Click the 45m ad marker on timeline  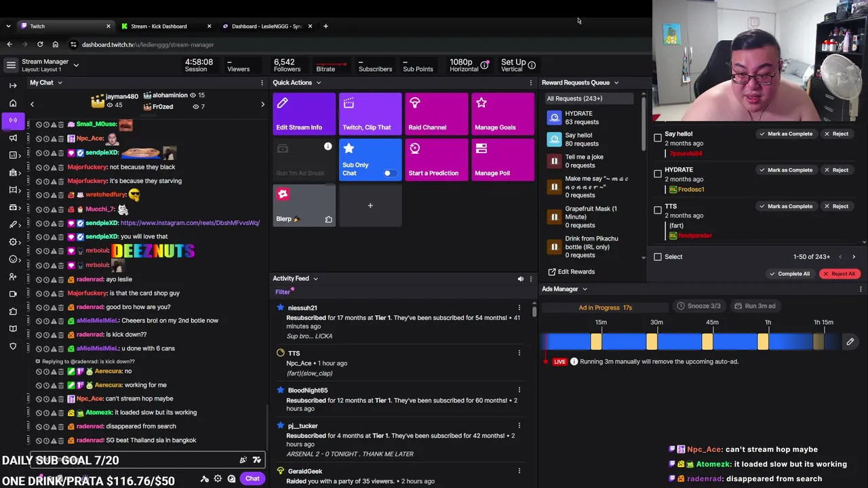pos(707,342)
